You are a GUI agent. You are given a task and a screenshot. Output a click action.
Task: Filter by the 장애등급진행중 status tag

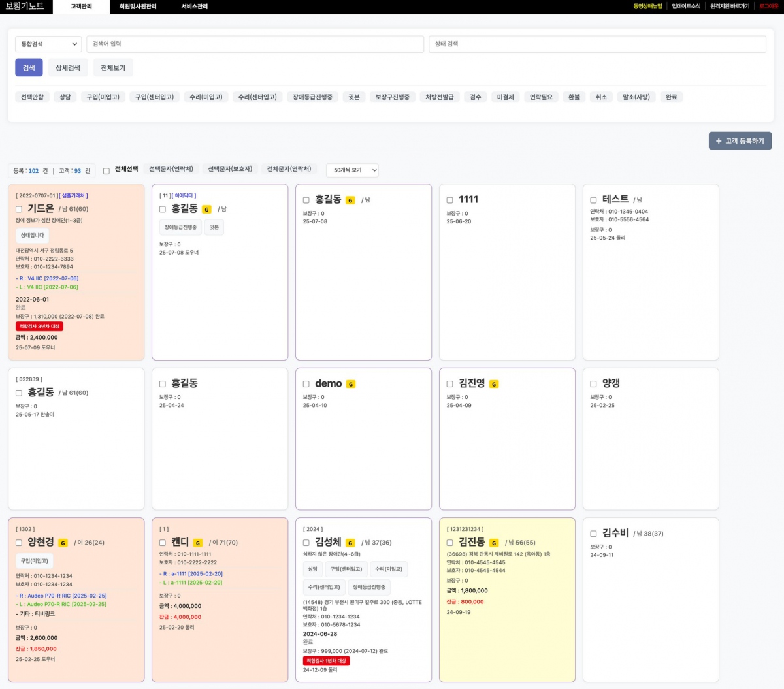click(312, 97)
